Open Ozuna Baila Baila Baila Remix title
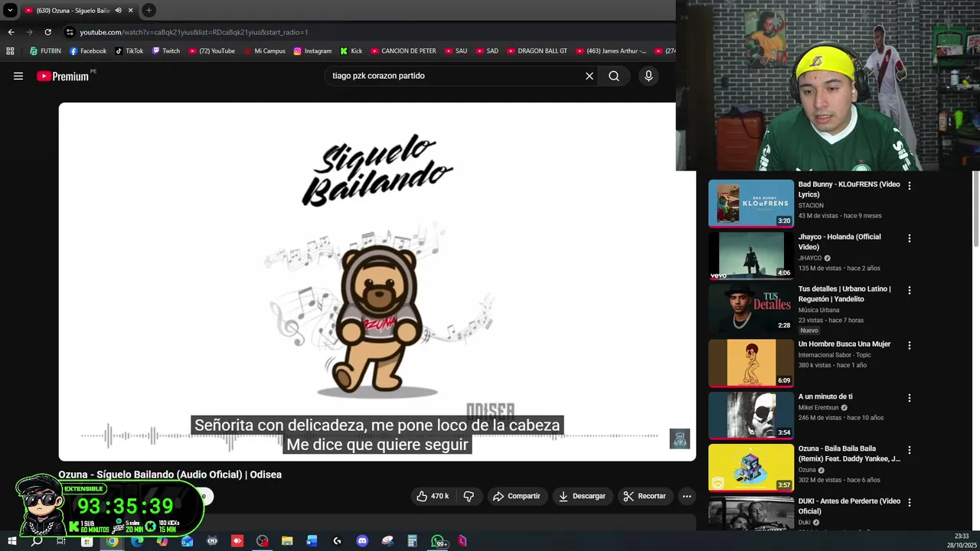The image size is (980, 551). click(x=849, y=454)
